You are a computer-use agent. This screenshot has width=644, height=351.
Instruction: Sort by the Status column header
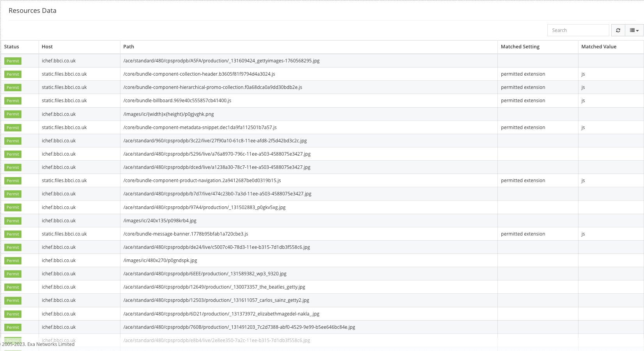(12, 47)
